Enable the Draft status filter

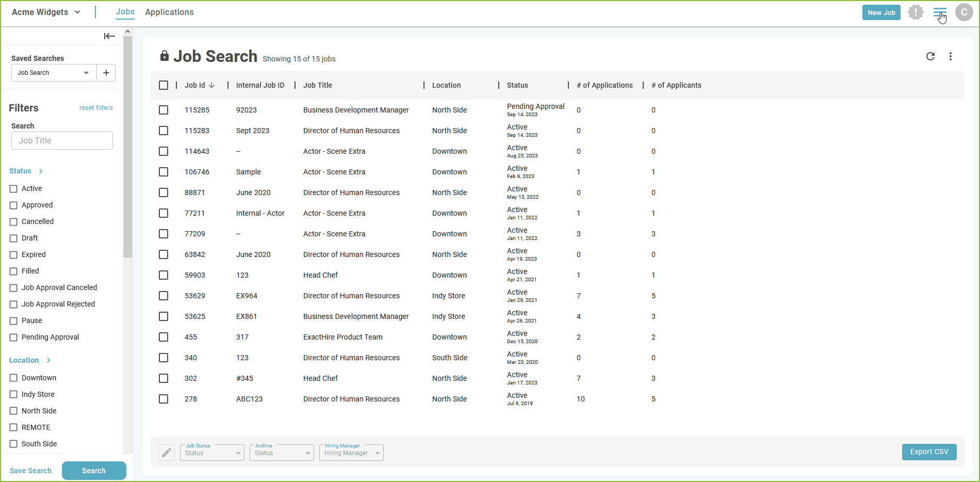point(13,238)
